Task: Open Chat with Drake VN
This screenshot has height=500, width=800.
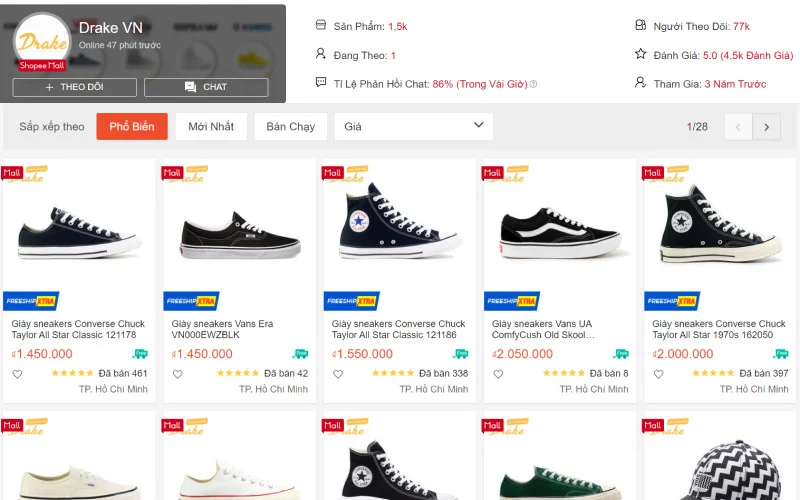Action: pyautogui.click(x=206, y=87)
